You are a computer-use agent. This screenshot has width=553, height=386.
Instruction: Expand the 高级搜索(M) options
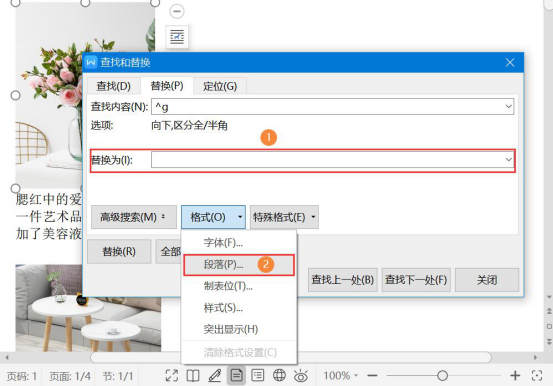click(134, 217)
